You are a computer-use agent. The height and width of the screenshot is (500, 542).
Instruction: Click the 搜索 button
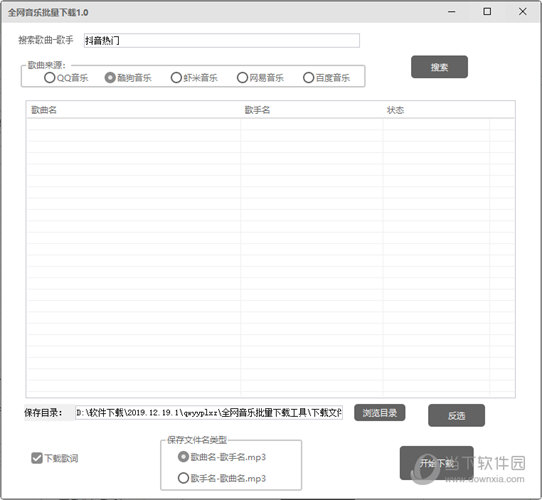click(x=439, y=67)
